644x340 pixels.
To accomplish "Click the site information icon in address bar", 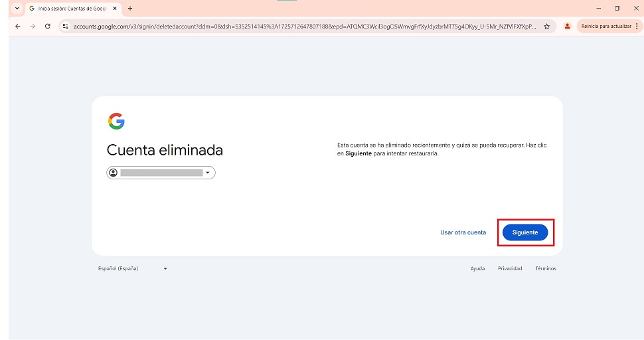I will click(65, 27).
